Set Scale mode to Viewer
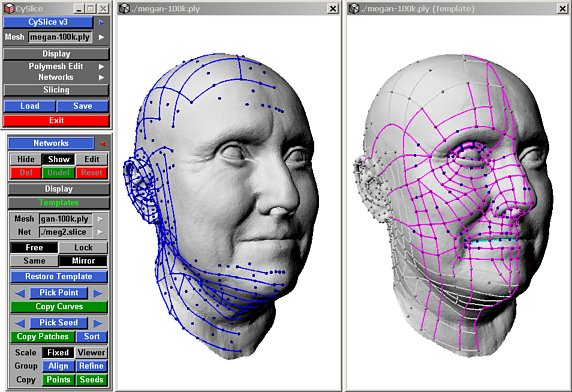The width and height of the screenshot is (572, 392). click(91, 353)
